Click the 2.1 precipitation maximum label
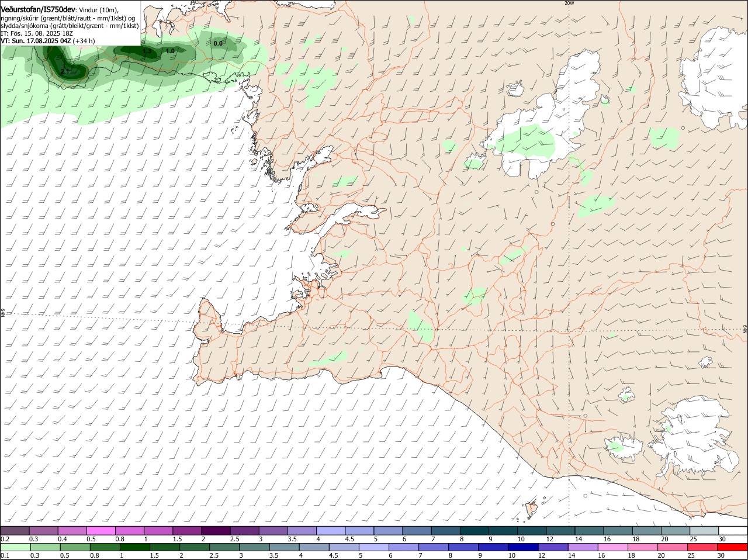The height and width of the screenshot is (560, 748). (65, 71)
